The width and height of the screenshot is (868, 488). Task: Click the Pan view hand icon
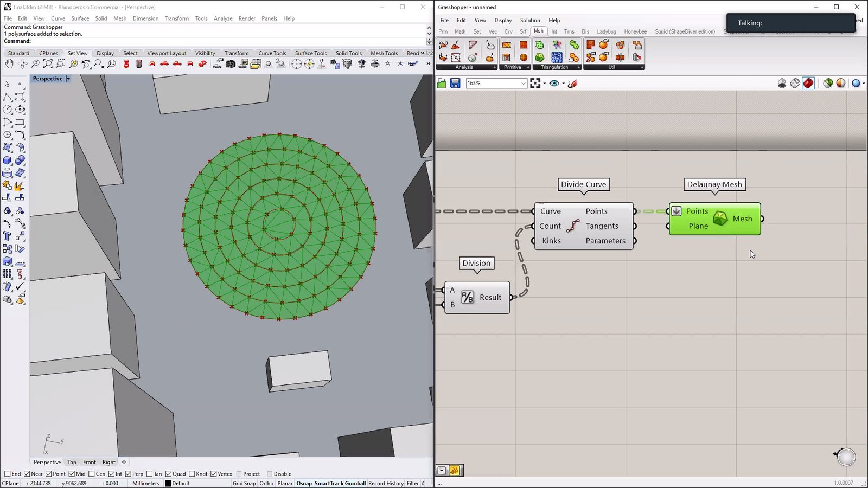click(x=9, y=64)
